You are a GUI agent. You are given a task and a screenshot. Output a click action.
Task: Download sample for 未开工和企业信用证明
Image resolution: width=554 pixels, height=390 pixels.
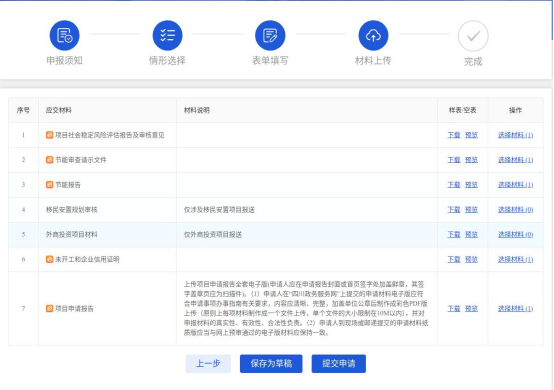[454, 259]
